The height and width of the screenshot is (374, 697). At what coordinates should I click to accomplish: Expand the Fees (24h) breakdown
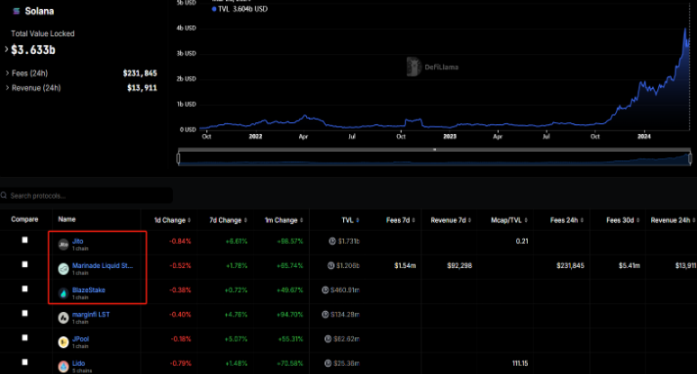pyautogui.click(x=7, y=73)
